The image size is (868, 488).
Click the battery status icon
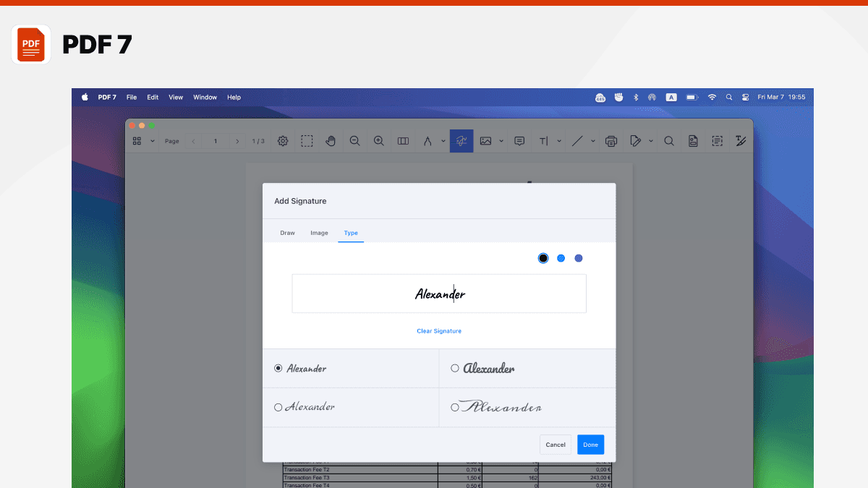tap(692, 97)
